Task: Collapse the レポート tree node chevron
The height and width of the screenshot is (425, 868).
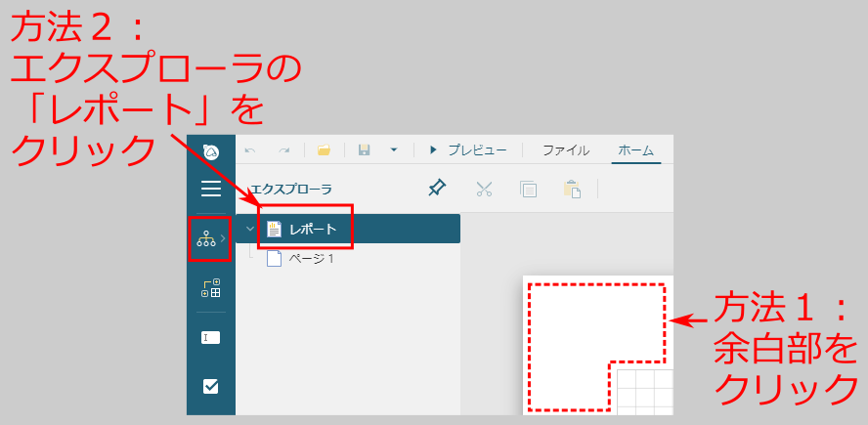Action: point(249,229)
